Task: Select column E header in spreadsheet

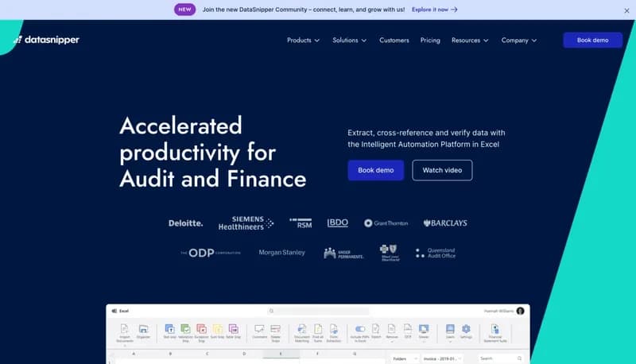Action: click(281, 354)
